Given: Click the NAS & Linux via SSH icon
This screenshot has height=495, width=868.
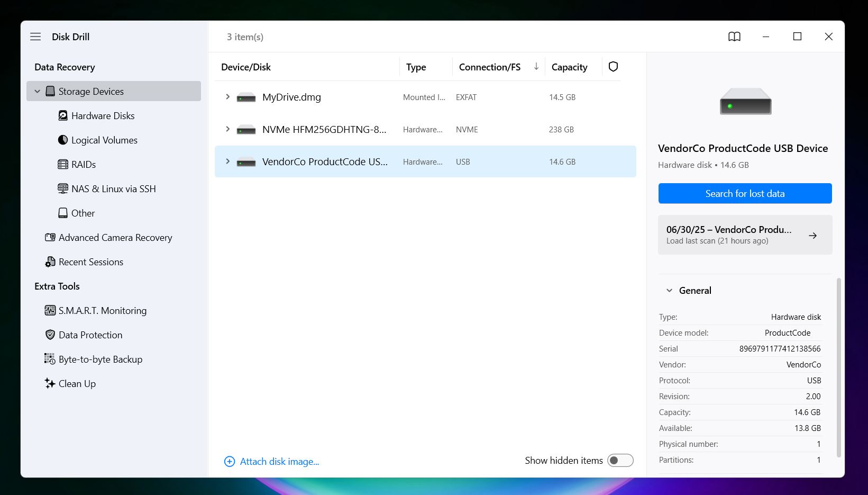Looking at the screenshot, I should click(63, 188).
